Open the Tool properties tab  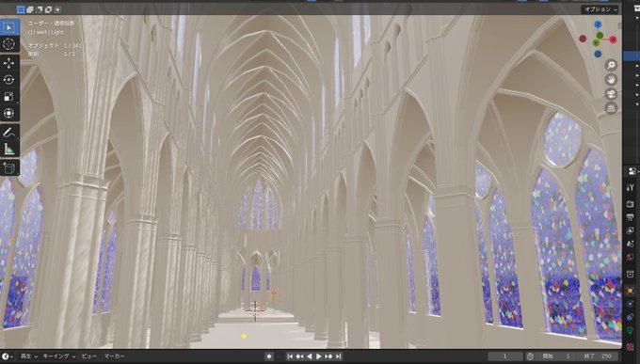click(x=631, y=187)
